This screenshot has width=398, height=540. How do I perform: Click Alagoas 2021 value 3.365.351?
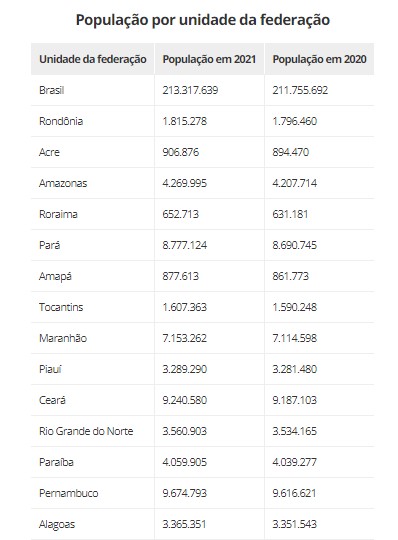pyautogui.click(x=185, y=524)
